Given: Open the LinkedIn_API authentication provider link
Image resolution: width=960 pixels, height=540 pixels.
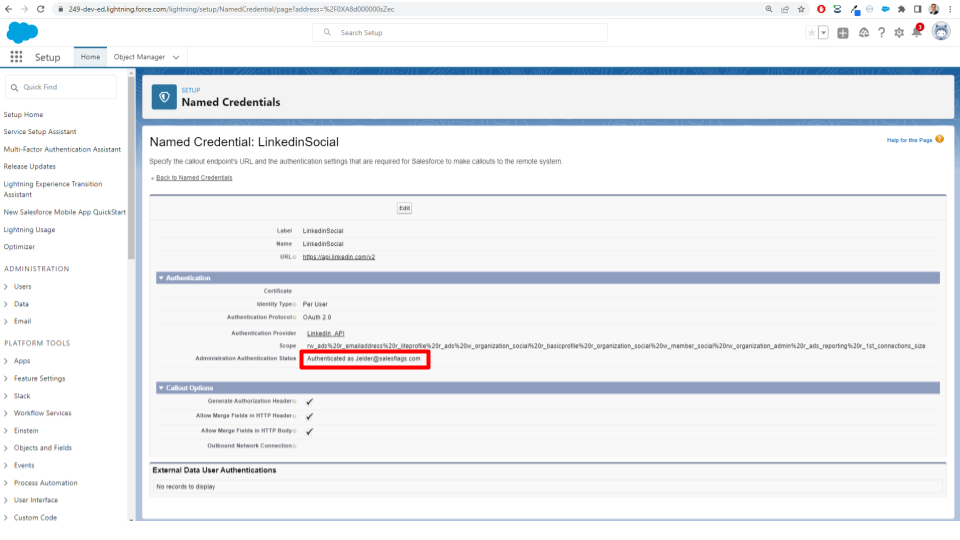Looking at the screenshot, I should pyautogui.click(x=325, y=334).
